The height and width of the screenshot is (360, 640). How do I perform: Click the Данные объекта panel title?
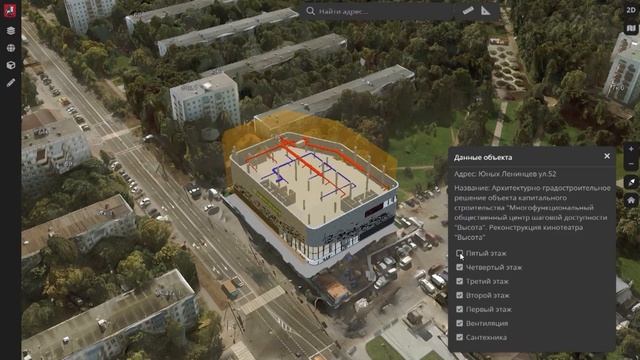point(483,157)
